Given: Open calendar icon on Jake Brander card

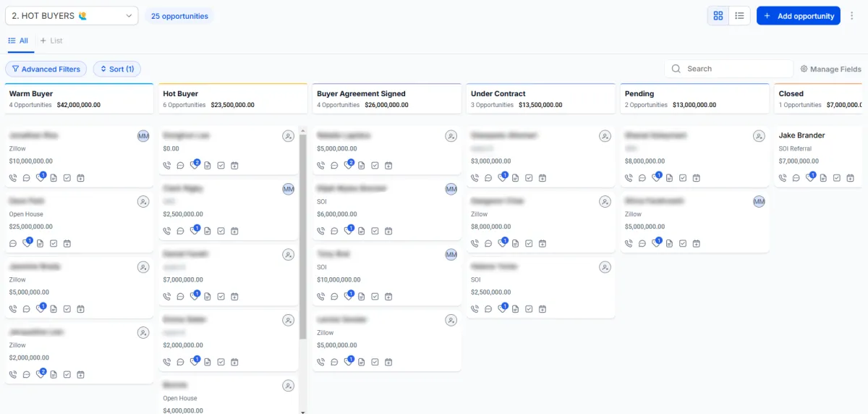Looking at the screenshot, I should [x=850, y=177].
